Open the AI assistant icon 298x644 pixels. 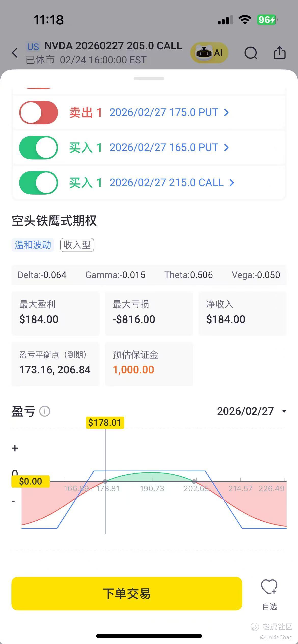pos(209,53)
